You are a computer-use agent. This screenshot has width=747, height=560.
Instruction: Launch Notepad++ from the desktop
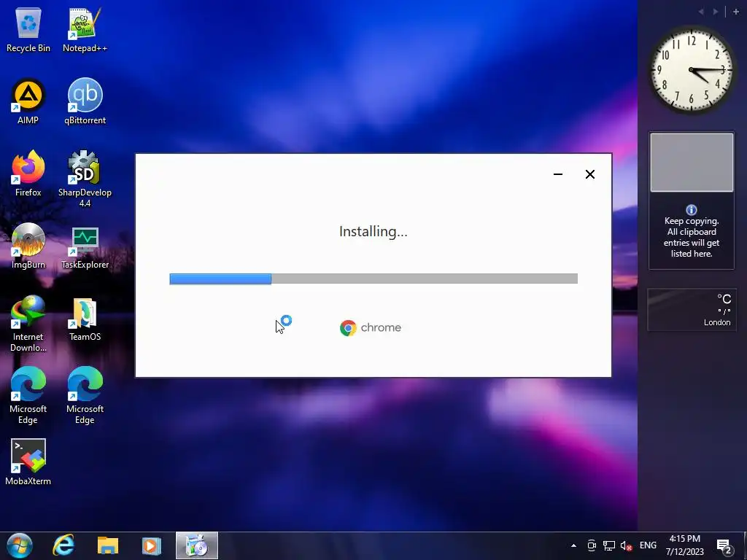click(85, 29)
